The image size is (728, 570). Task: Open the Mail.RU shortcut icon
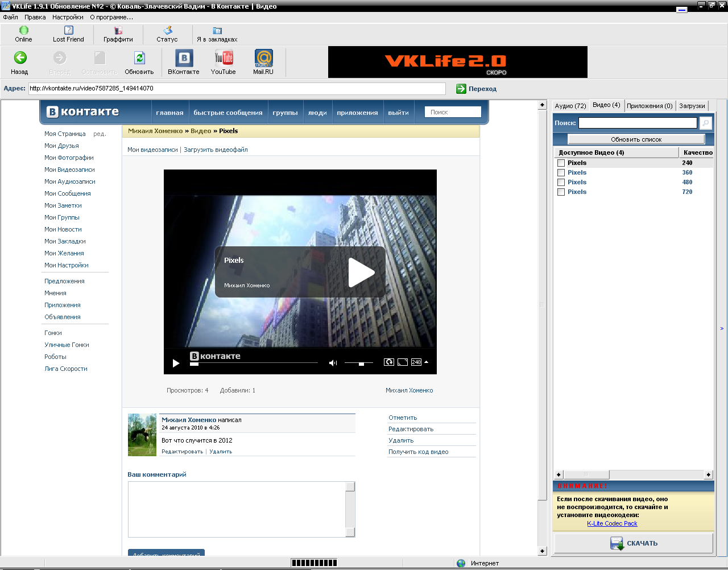[263, 58]
